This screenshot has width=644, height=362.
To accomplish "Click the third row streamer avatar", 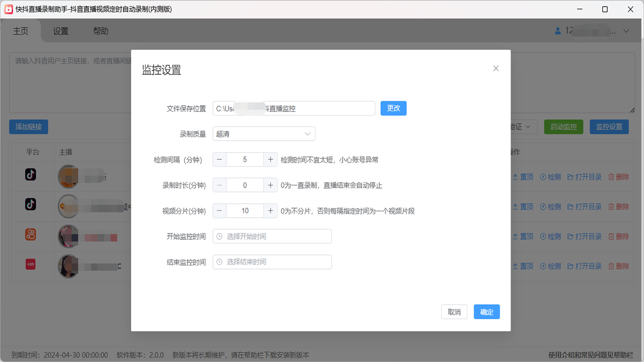I will coord(69,236).
